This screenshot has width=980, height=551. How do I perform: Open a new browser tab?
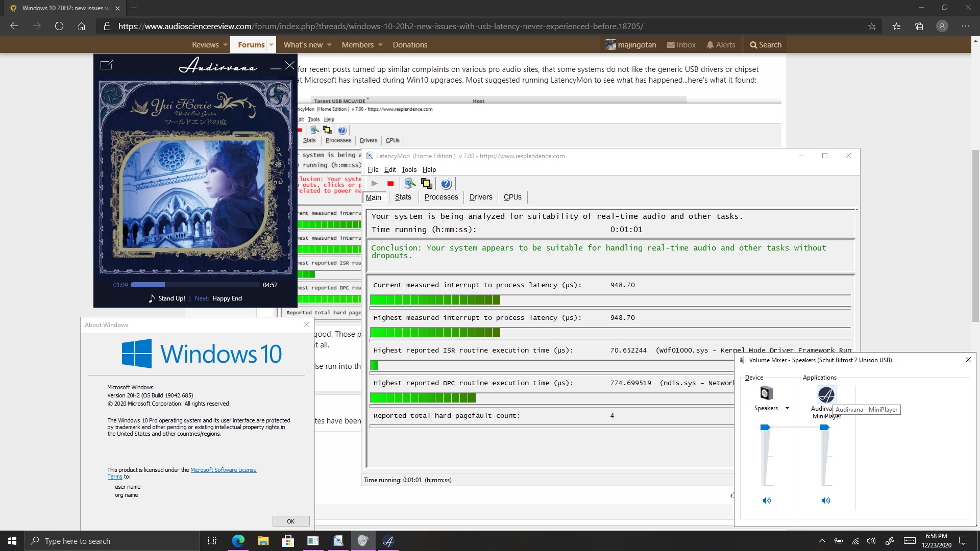click(x=134, y=8)
